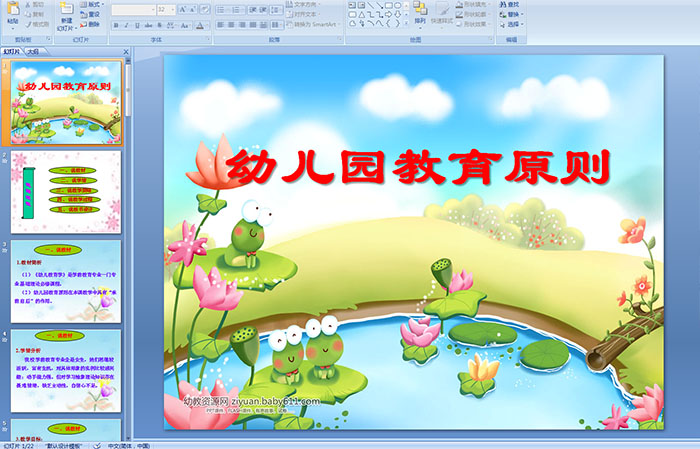Select the horizontal Text Box shape
Image resolution: width=700 pixels, height=449 pixels.
(x=352, y=5)
